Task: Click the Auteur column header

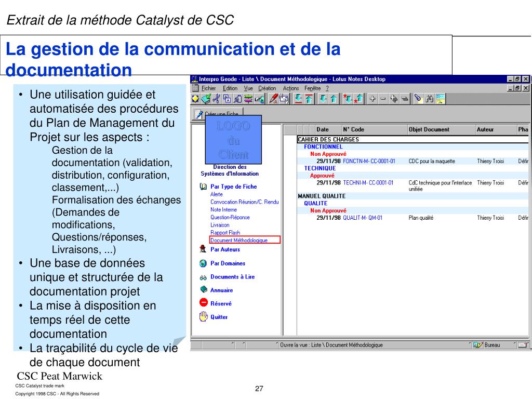Action: pos(496,129)
